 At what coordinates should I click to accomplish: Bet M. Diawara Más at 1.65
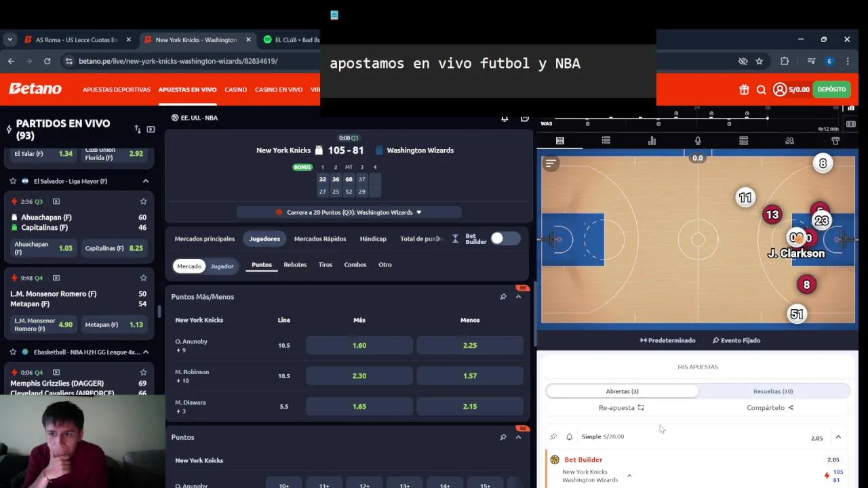coord(359,406)
